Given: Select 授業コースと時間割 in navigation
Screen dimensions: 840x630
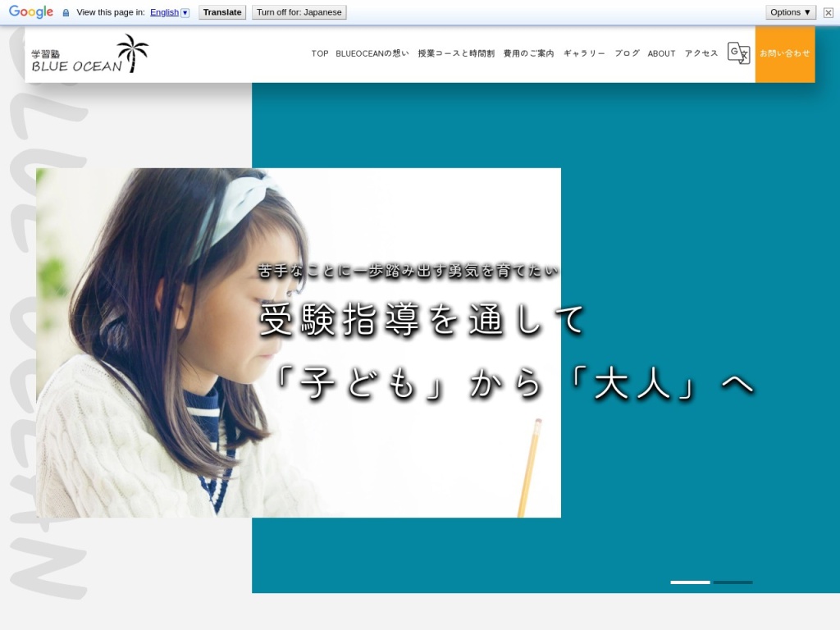Looking at the screenshot, I should [456, 53].
